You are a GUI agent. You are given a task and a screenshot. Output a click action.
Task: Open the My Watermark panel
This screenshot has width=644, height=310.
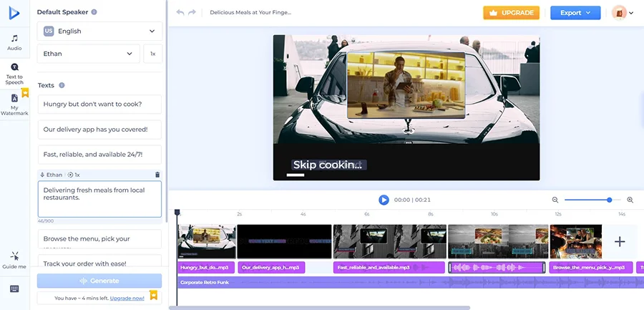(x=14, y=104)
